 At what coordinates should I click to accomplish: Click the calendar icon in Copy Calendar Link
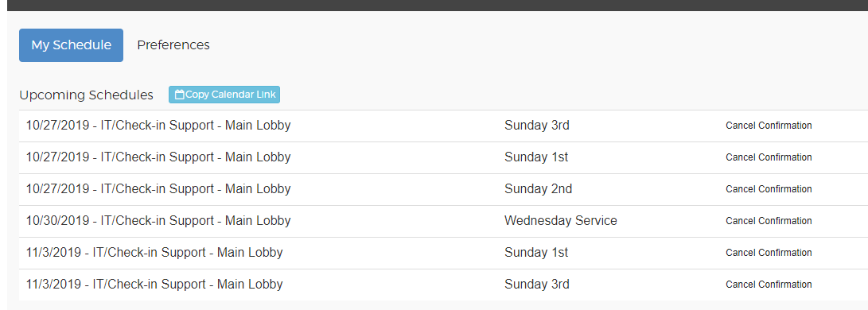coord(179,95)
